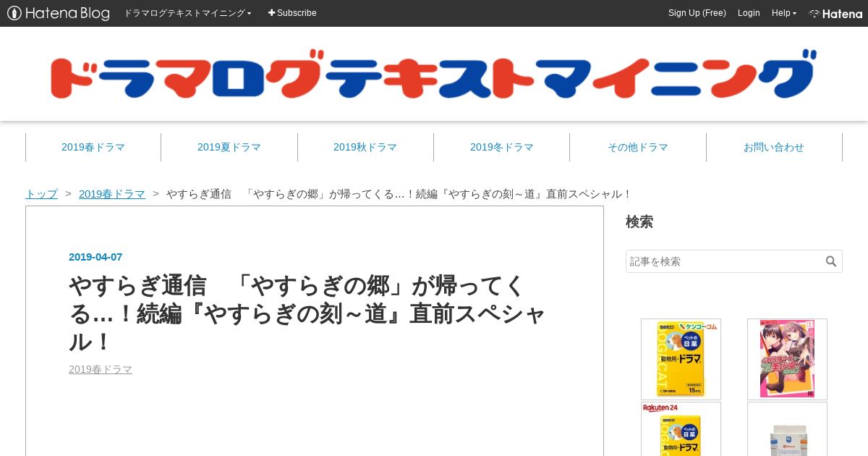Click 2019春ドラマ in the breadcrumb
Image resolution: width=868 pixels, height=456 pixels.
tap(112, 194)
